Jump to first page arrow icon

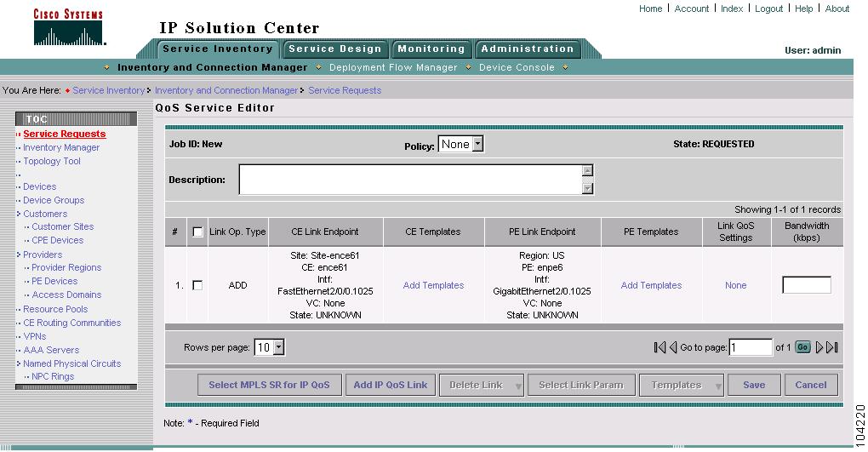660,347
